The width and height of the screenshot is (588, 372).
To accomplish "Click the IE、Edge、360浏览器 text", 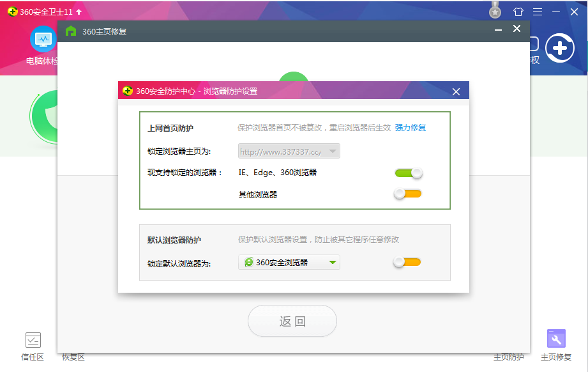I will click(278, 173).
